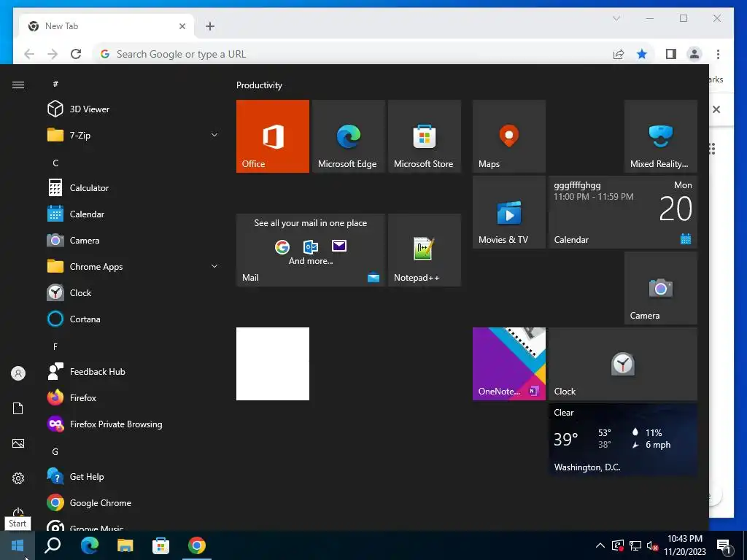This screenshot has width=747, height=560.
Task: Launch the Notepad++ tile
Action: [x=425, y=250]
